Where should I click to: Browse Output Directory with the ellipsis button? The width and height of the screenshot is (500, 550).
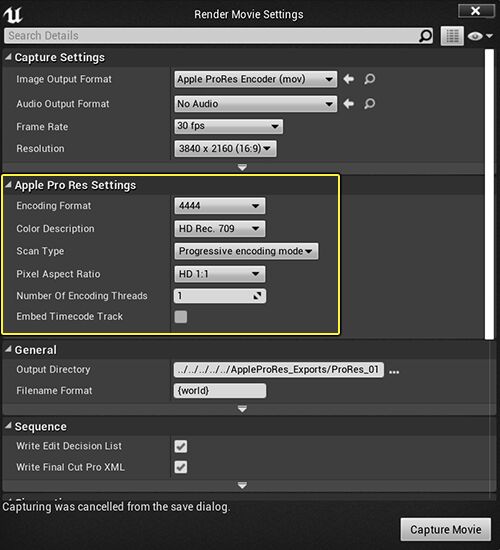click(x=394, y=372)
